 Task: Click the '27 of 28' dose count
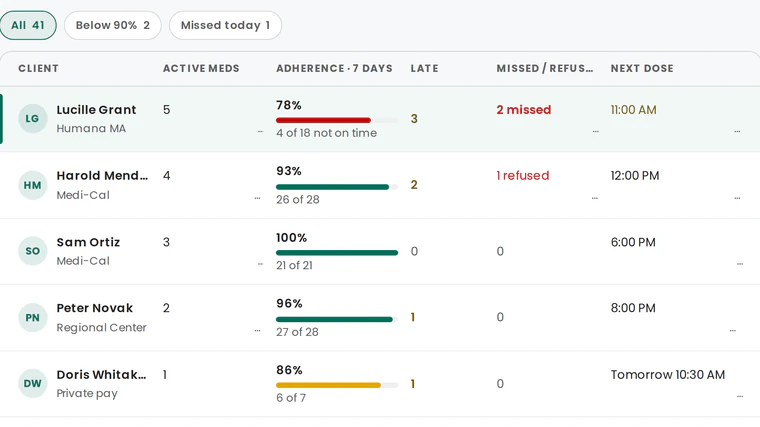click(298, 332)
